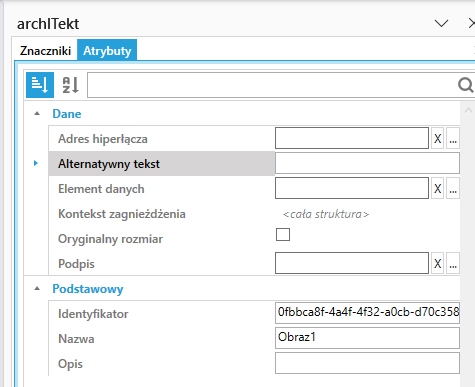Switch to the Znaczniki tab
475x387 pixels.
(45, 51)
